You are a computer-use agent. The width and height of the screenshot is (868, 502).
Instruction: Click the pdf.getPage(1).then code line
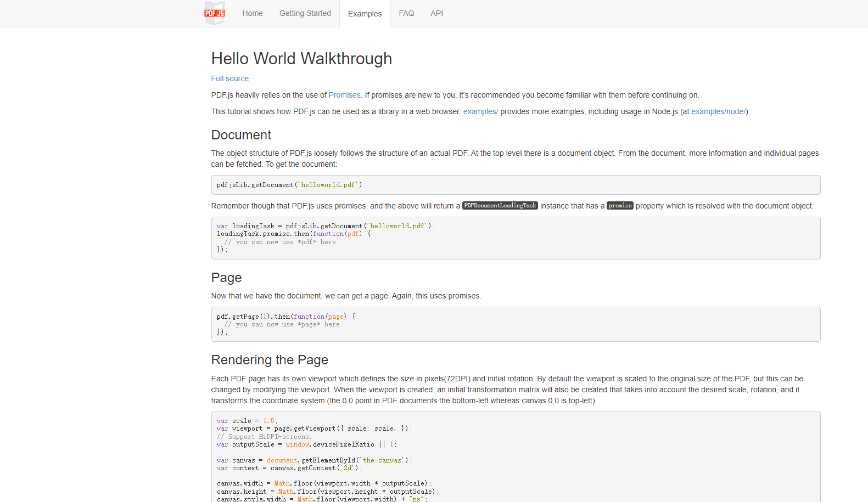pos(286,317)
